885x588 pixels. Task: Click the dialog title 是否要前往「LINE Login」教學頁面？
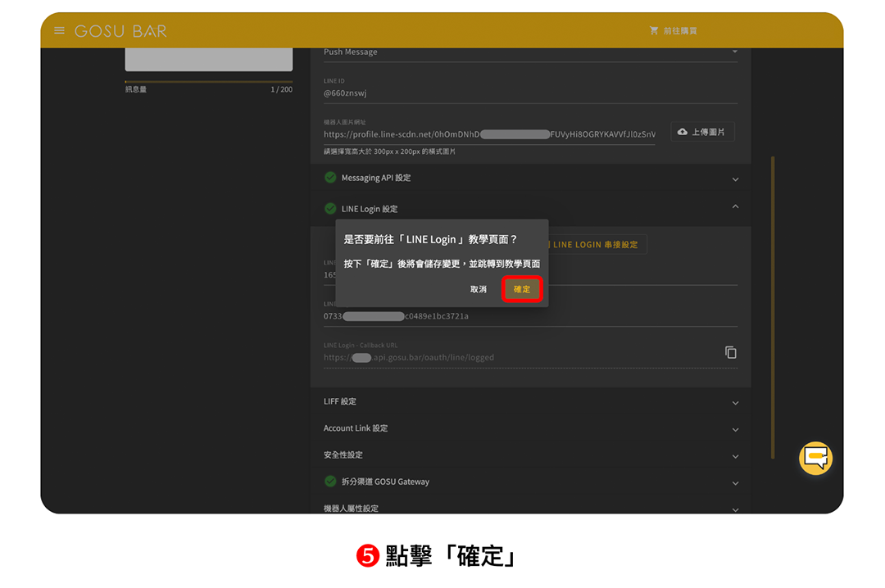(431, 239)
